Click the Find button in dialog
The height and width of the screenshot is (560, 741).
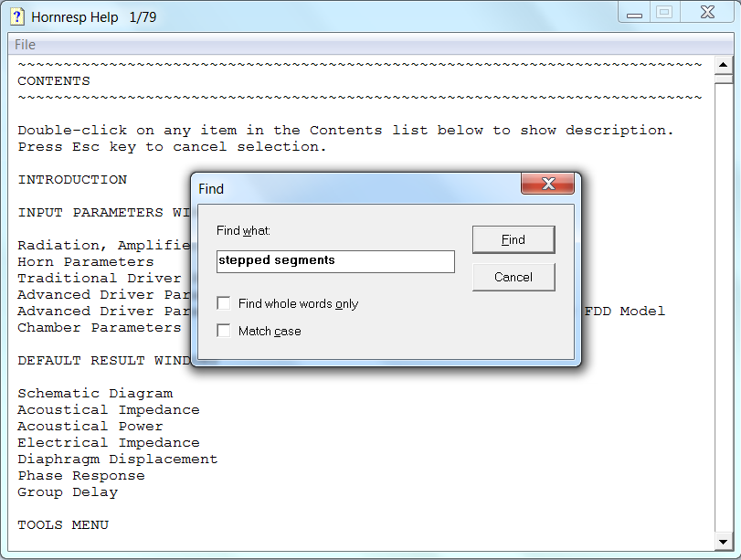513,239
